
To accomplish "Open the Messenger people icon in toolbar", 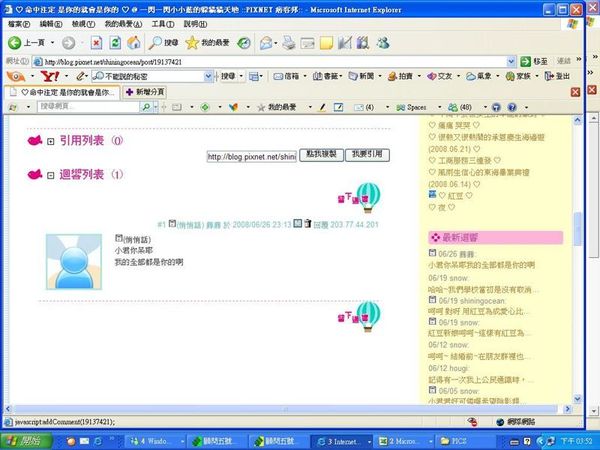I will pos(383,43).
